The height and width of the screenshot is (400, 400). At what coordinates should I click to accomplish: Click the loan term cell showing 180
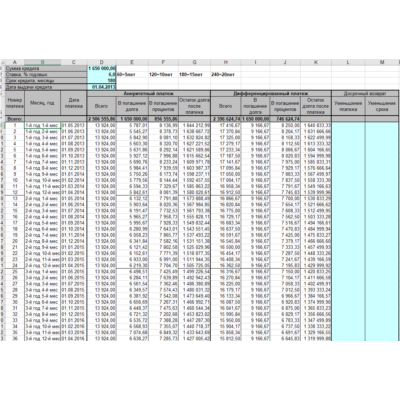(101, 81)
